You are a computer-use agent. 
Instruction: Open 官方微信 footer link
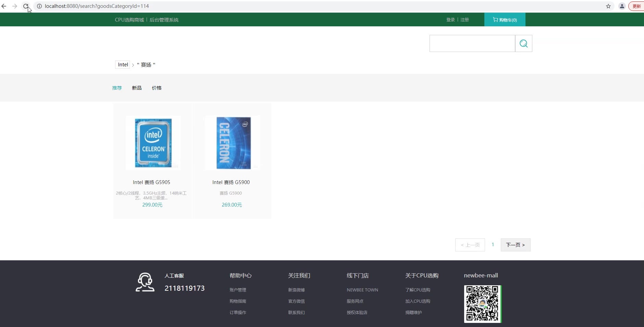tap(296, 301)
